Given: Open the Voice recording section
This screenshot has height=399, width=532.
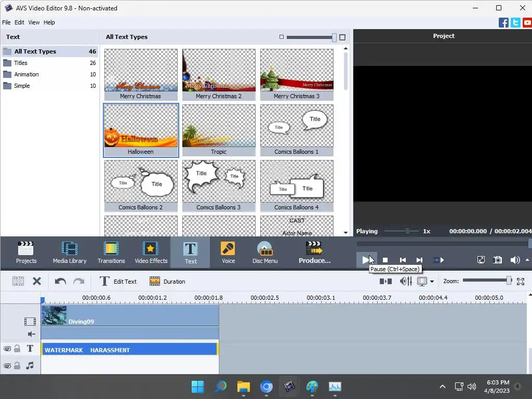Looking at the screenshot, I should (229, 252).
